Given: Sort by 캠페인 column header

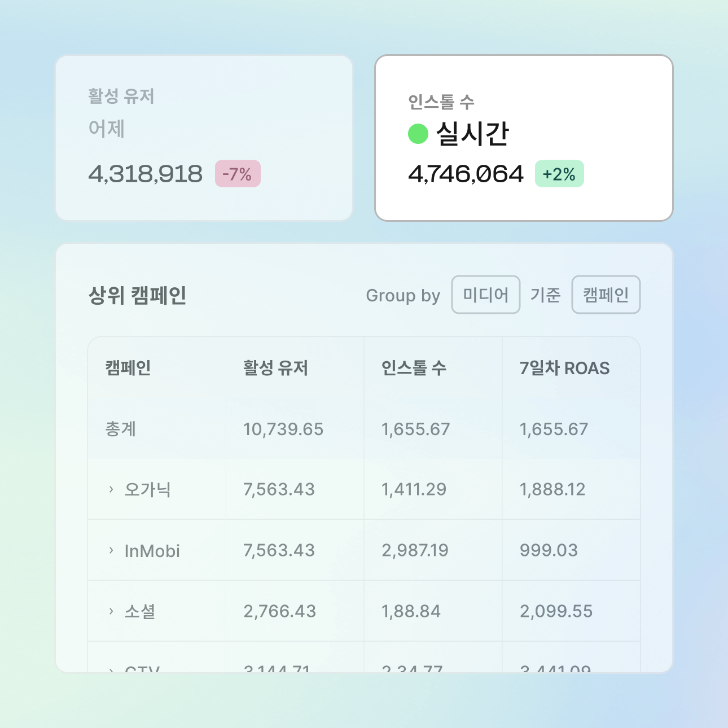Looking at the screenshot, I should pyautogui.click(x=128, y=368).
